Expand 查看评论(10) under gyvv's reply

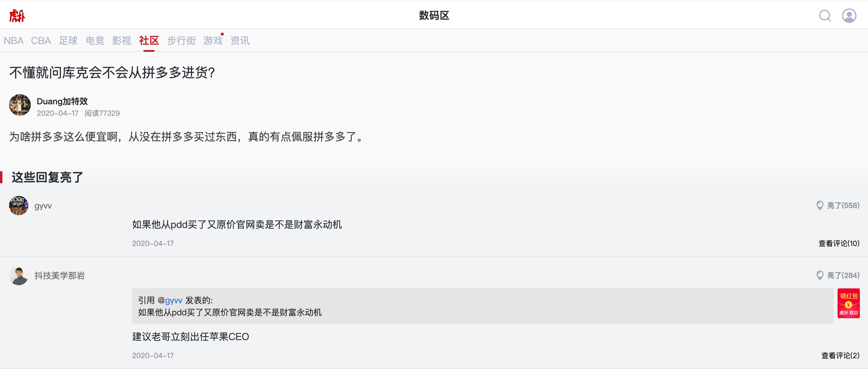click(839, 243)
